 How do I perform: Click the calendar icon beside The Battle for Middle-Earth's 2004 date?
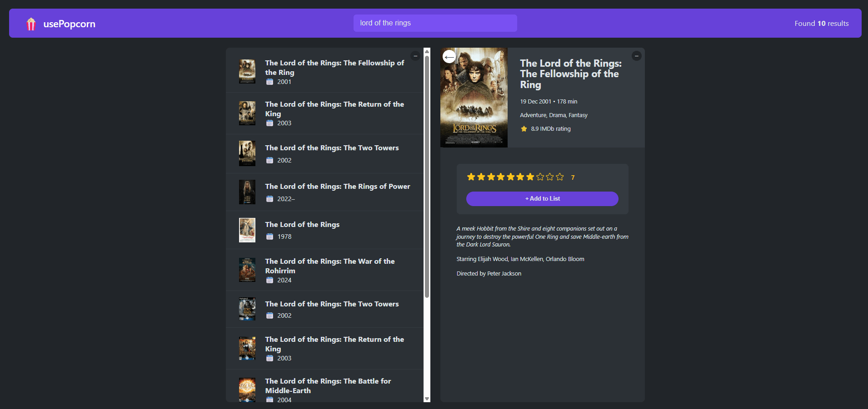coord(269,399)
